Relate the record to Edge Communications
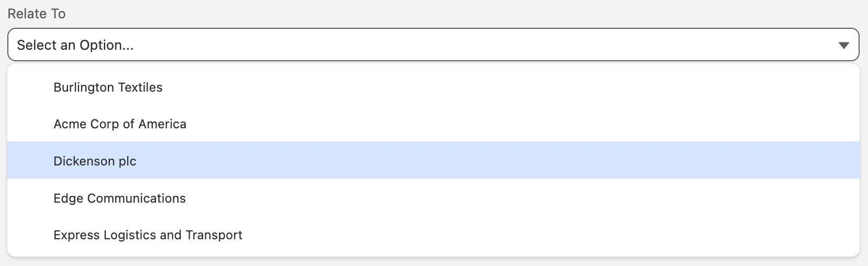This screenshot has height=266, width=868. point(119,198)
